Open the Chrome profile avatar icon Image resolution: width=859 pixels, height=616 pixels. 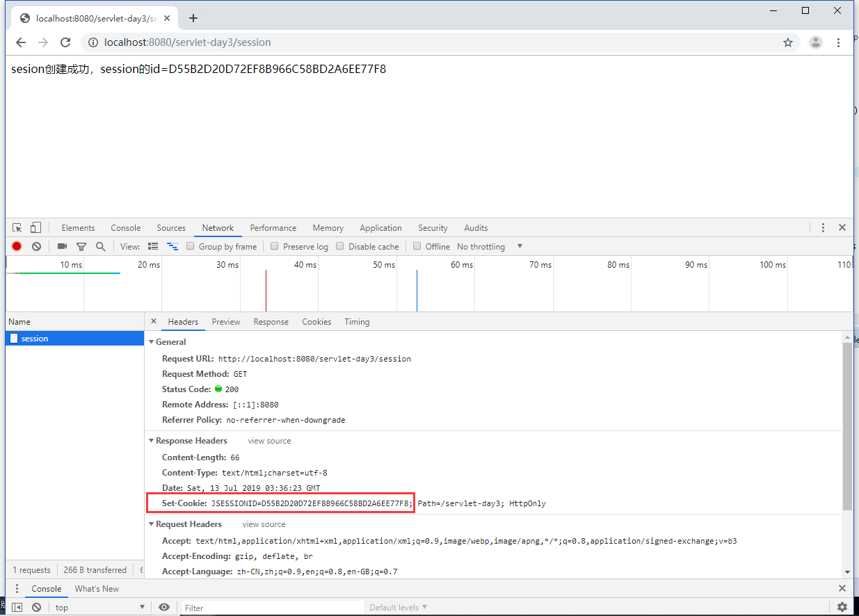click(x=816, y=42)
